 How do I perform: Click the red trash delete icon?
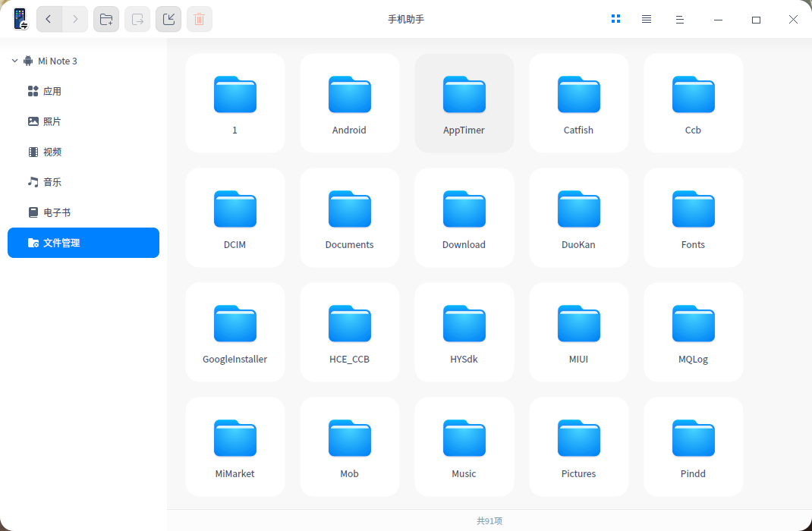click(x=200, y=19)
